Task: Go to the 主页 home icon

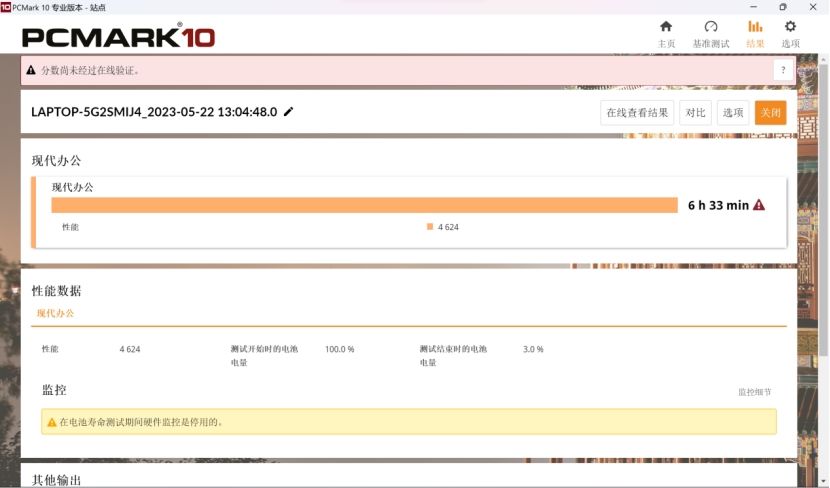Action: click(666, 26)
